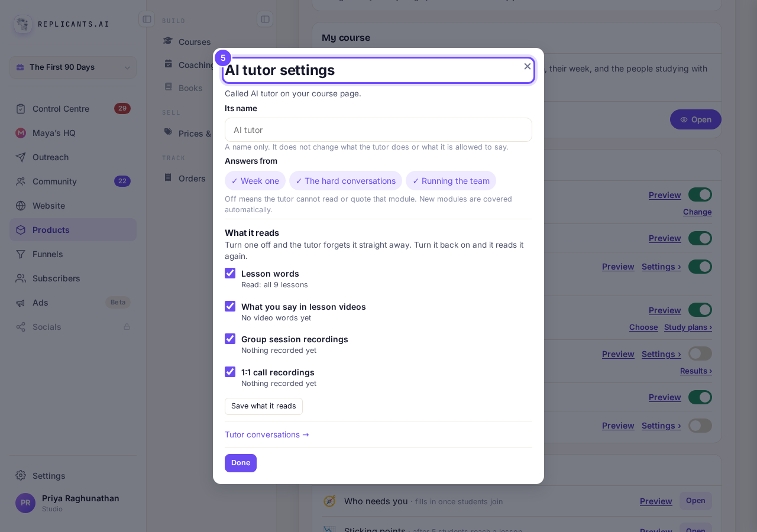The image size is (757, 532).
Task: Toggle The hard conversations module chip
Action: click(x=345, y=181)
